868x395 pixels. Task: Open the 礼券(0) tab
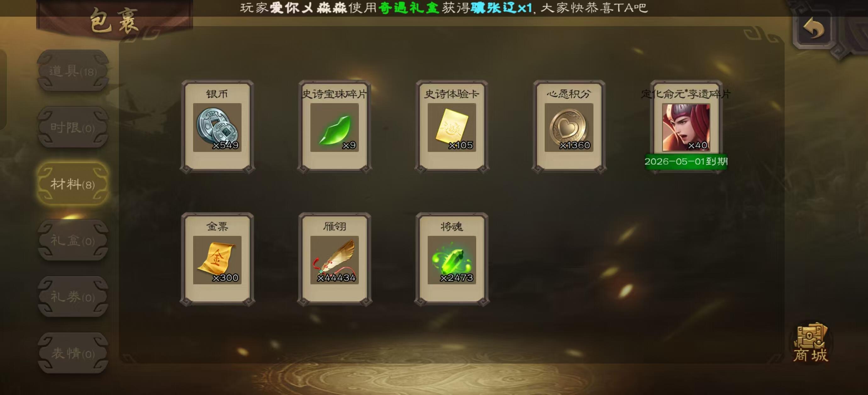(x=73, y=297)
